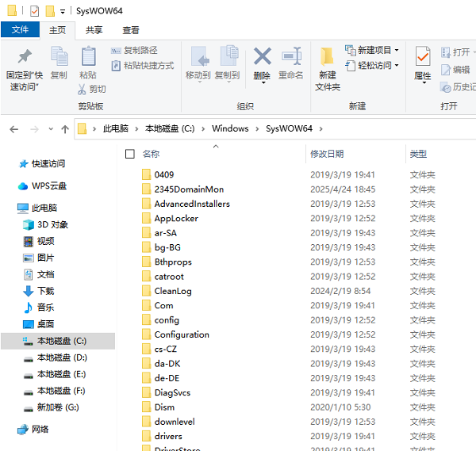Image resolution: width=476 pixels, height=451 pixels.
Task: Click the Copy Path option
Action: (x=134, y=51)
